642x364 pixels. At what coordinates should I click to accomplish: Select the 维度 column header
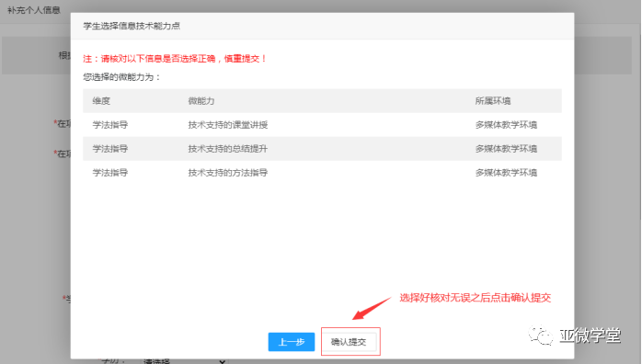pos(101,101)
